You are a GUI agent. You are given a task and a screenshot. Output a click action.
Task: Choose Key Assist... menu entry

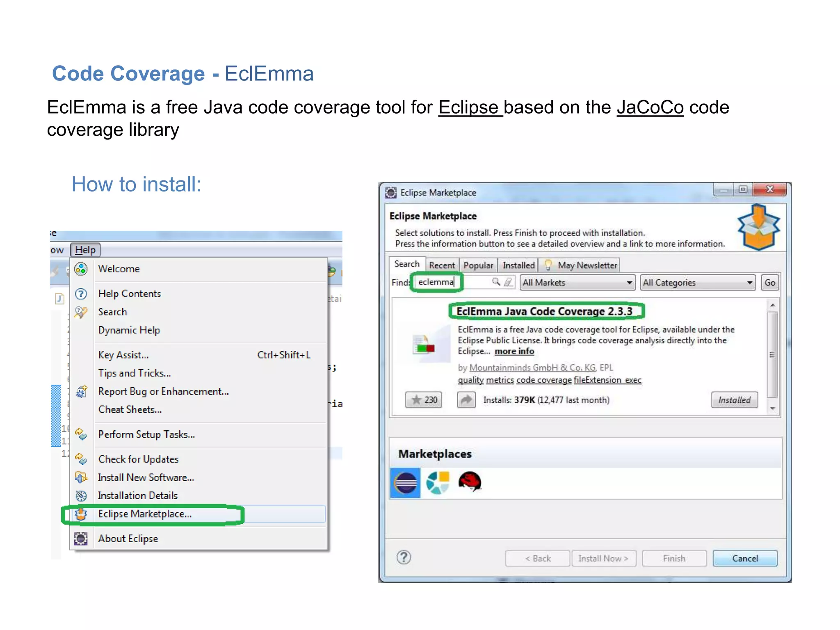tap(199, 355)
